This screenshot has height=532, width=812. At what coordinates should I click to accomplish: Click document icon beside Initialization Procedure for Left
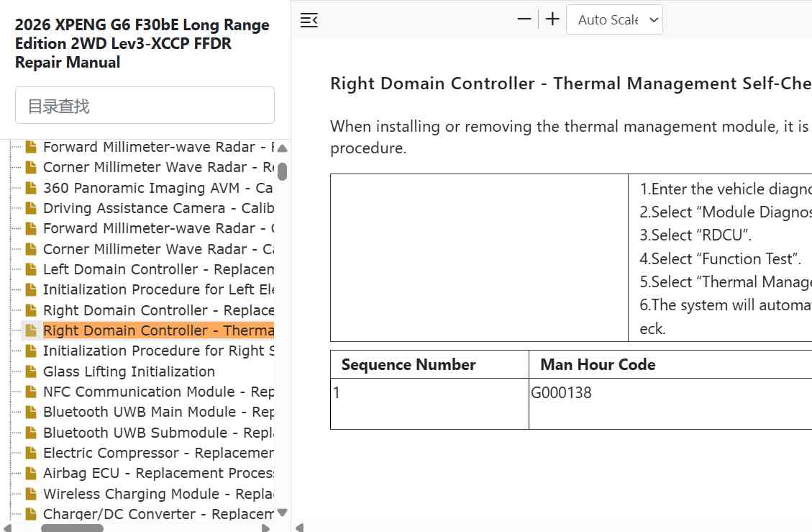point(31,290)
